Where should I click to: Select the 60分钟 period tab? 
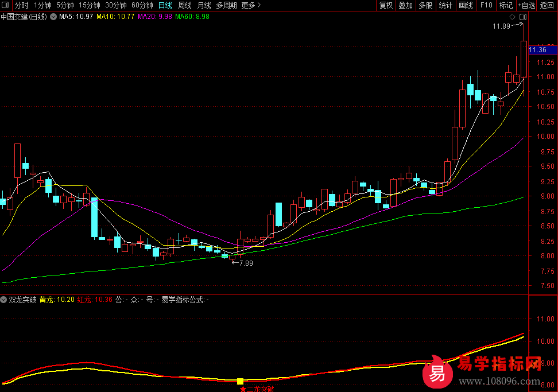[x=142, y=5]
